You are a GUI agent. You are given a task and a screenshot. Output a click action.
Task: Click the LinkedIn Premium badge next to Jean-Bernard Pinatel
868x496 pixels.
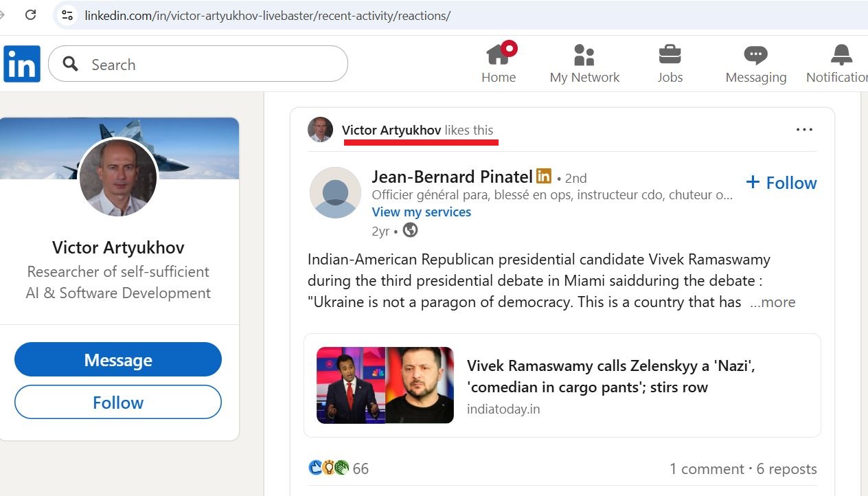coord(542,176)
